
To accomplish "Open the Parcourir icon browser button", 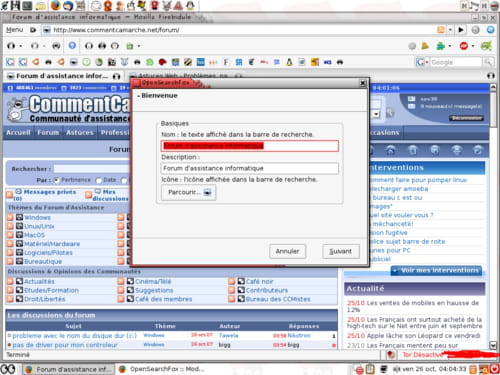I will click(x=189, y=192).
